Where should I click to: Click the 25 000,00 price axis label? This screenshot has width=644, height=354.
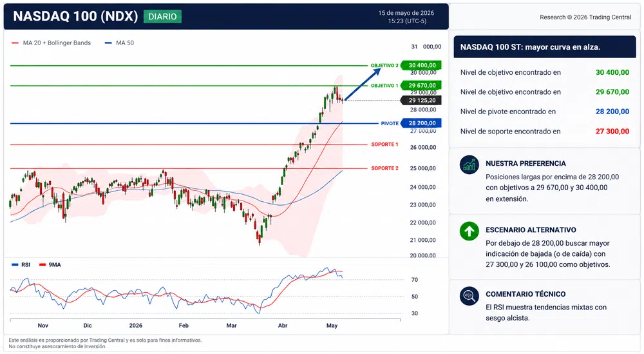pos(423,168)
